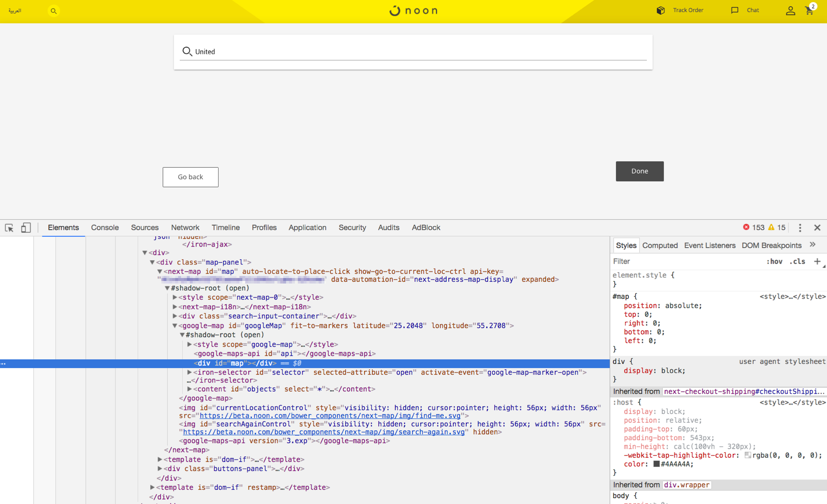
Task: Expand the style scope google-map node
Action: (190, 344)
